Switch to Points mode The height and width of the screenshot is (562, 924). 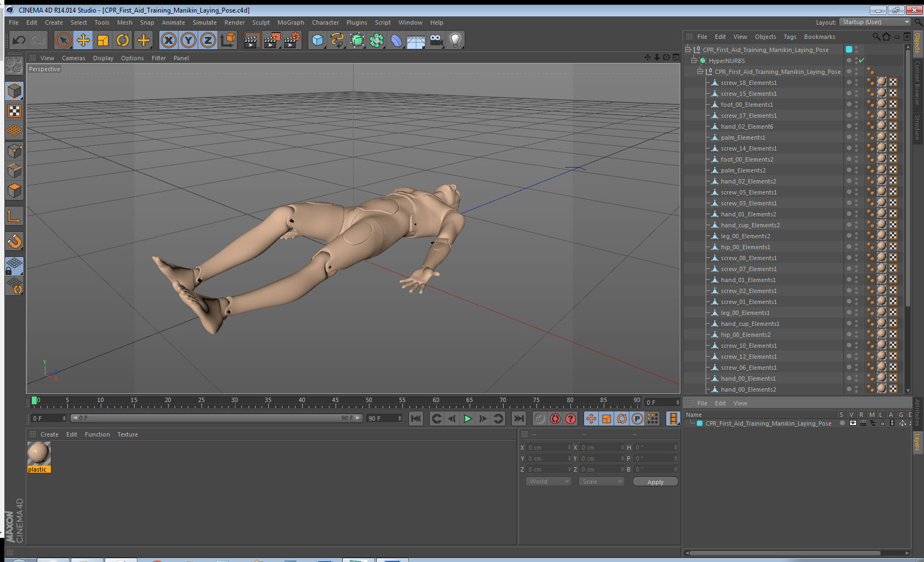point(14,151)
